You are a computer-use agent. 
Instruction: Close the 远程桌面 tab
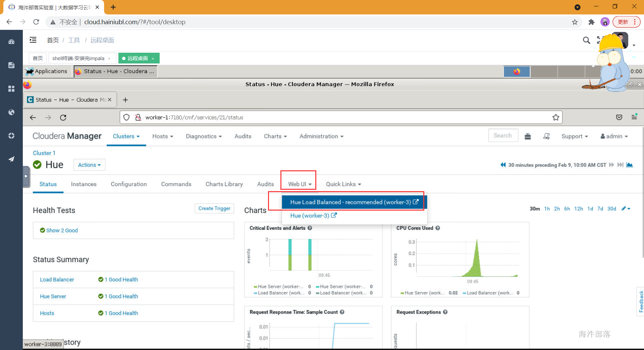153,58
